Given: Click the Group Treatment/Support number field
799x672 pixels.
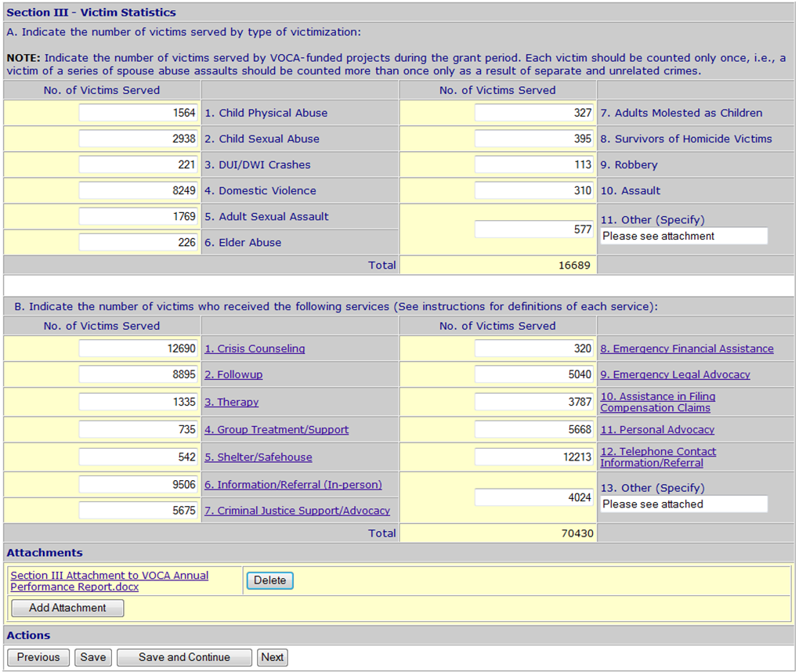Looking at the screenshot, I should [138, 429].
